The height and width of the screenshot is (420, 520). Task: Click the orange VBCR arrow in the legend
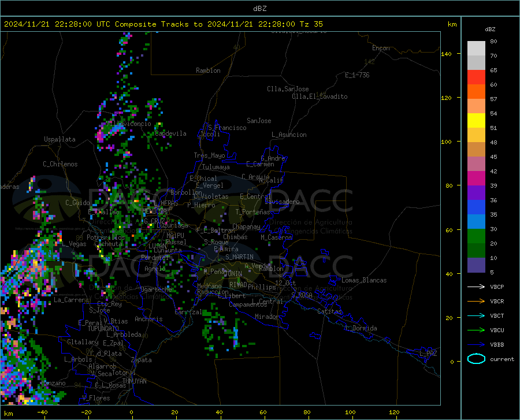476,302
